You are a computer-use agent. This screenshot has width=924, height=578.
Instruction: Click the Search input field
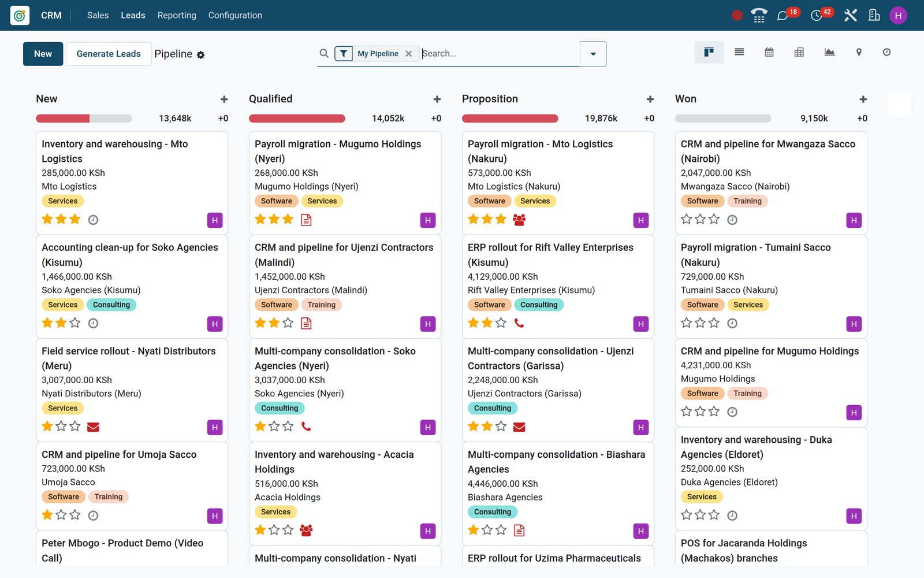tap(500, 54)
